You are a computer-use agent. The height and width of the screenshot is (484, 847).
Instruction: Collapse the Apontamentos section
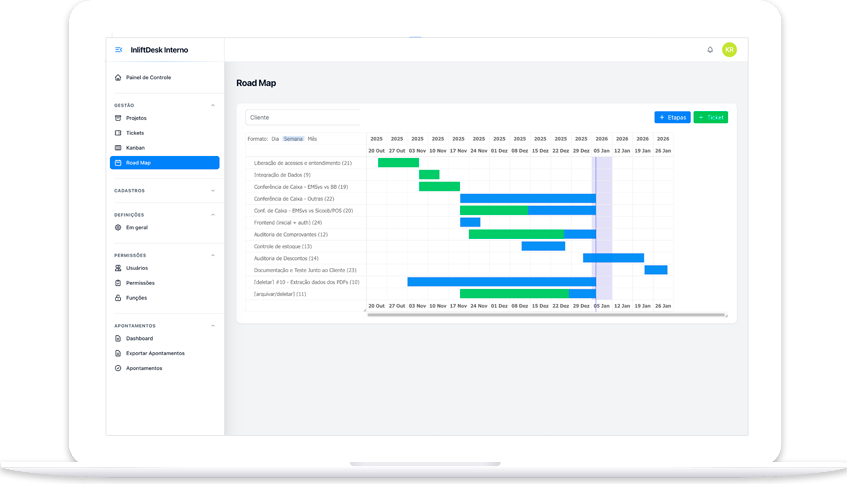pyautogui.click(x=212, y=326)
